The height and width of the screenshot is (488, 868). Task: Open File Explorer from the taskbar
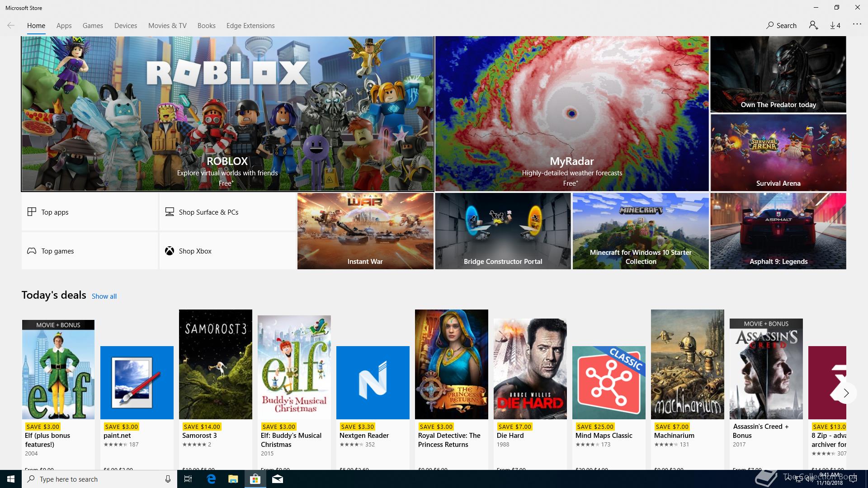[x=233, y=479]
